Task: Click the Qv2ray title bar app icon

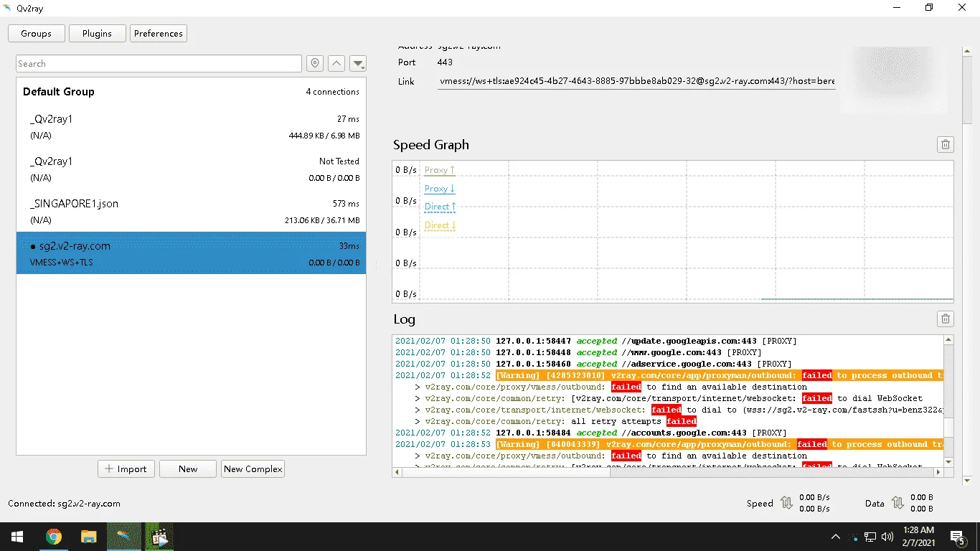Action: click(8, 8)
